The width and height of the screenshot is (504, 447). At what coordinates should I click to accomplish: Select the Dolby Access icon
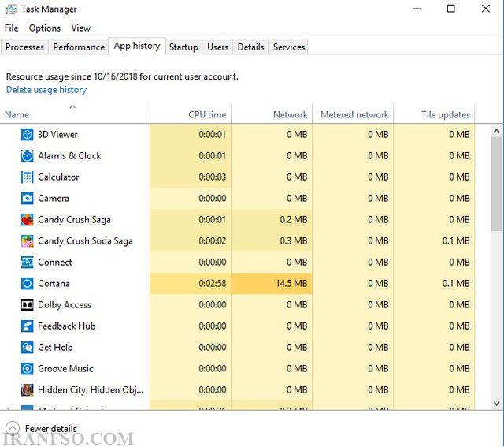[27, 305]
